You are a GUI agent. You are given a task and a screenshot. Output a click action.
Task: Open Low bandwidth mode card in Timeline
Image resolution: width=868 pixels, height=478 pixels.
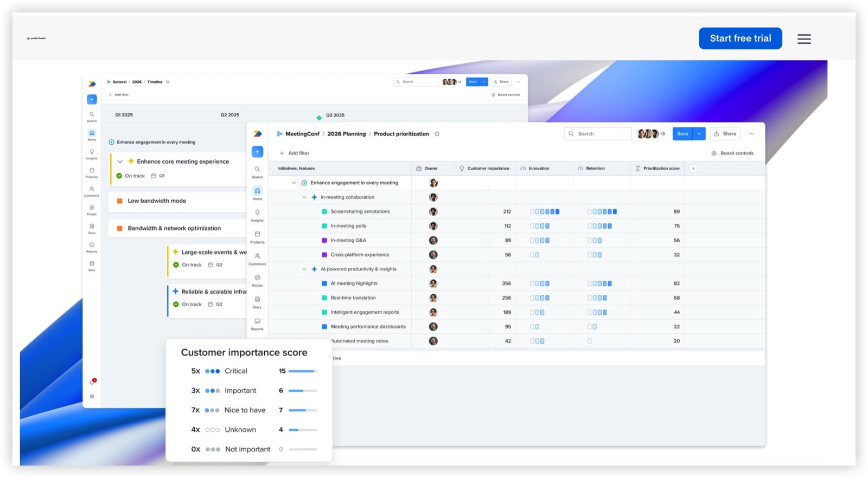click(177, 201)
